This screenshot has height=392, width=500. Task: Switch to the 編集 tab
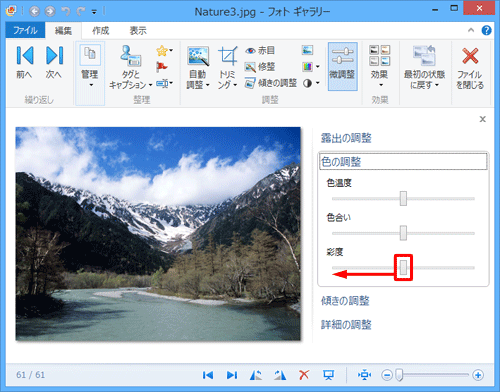tap(63, 31)
